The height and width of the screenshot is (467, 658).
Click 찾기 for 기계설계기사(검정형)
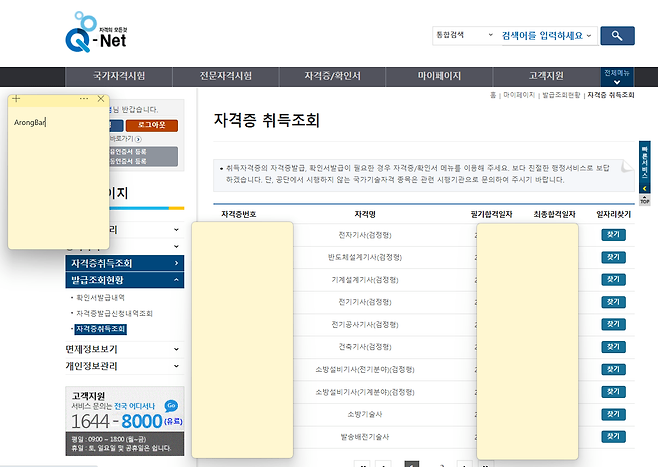click(x=613, y=279)
